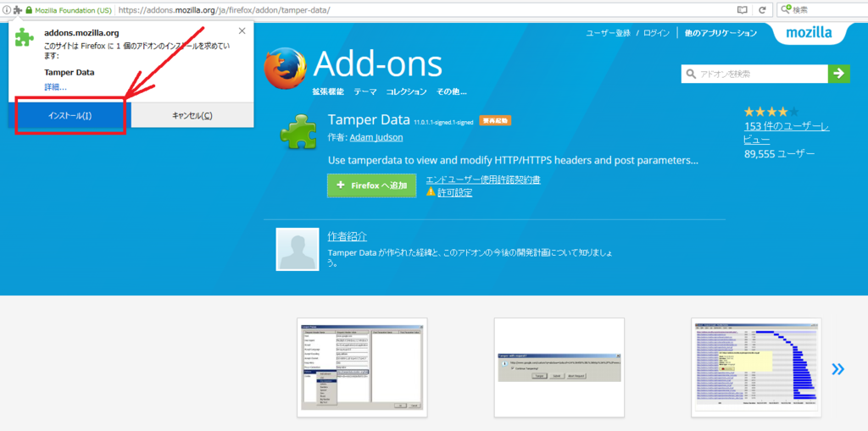Click the mozilla tab logo
The height and width of the screenshot is (431, 868).
click(809, 33)
